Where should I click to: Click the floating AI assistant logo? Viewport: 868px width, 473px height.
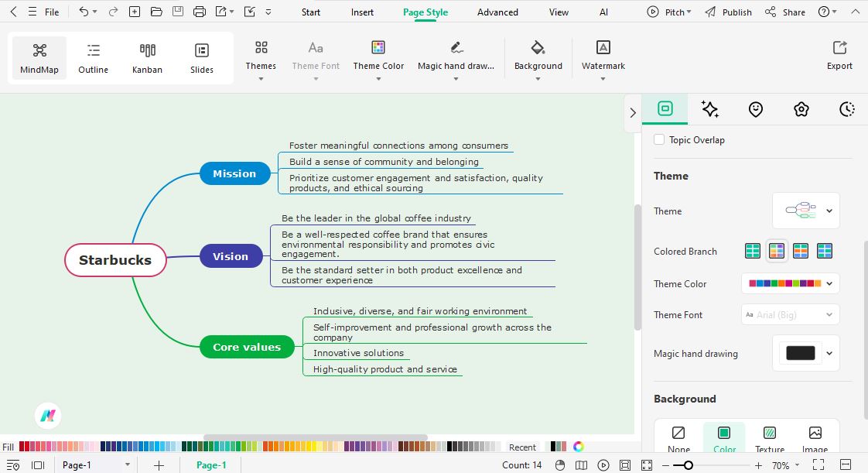click(48, 416)
